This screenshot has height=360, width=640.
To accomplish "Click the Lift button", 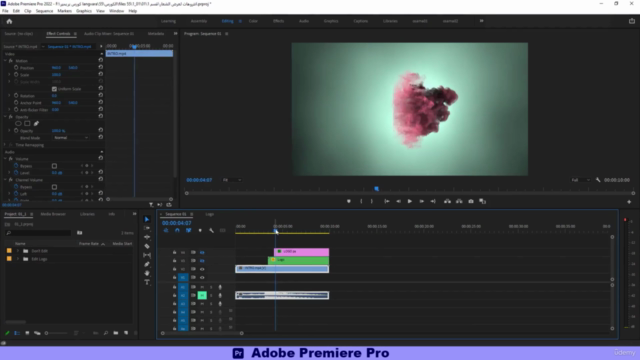I will [x=447, y=201].
